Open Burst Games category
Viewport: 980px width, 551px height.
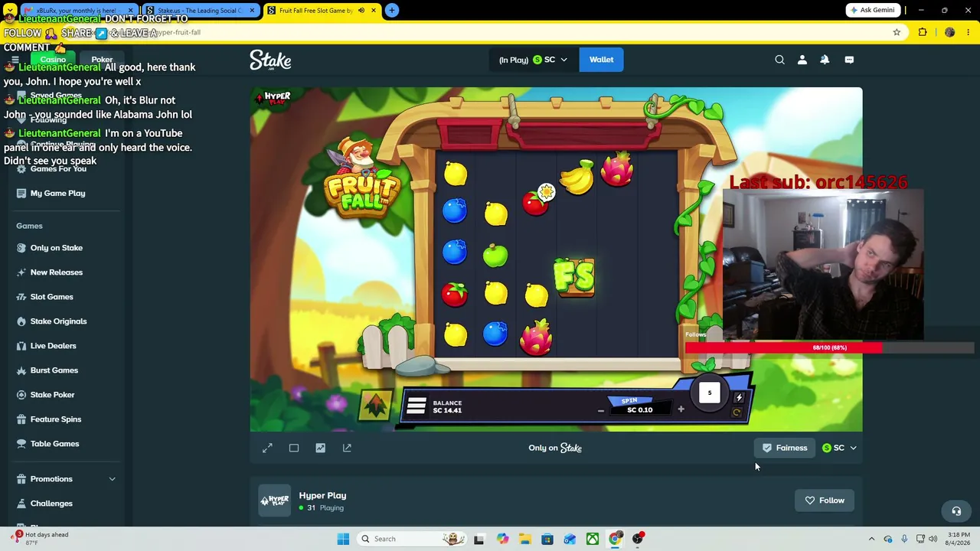coord(54,370)
